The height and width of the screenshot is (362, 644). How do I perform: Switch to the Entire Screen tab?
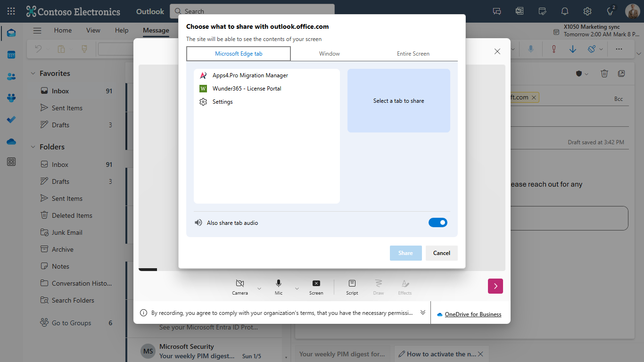pyautogui.click(x=413, y=54)
